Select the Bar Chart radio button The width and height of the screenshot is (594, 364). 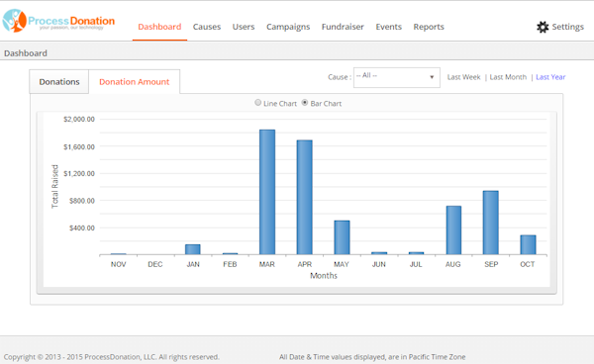tap(305, 103)
